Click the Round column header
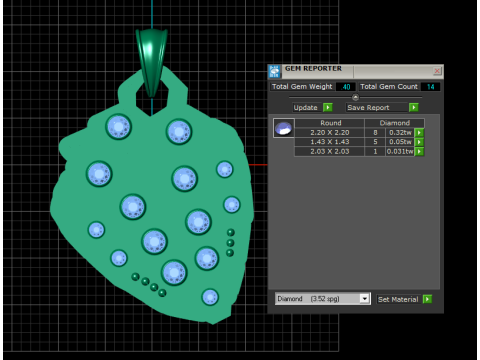480x360 pixels. pos(330,123)
